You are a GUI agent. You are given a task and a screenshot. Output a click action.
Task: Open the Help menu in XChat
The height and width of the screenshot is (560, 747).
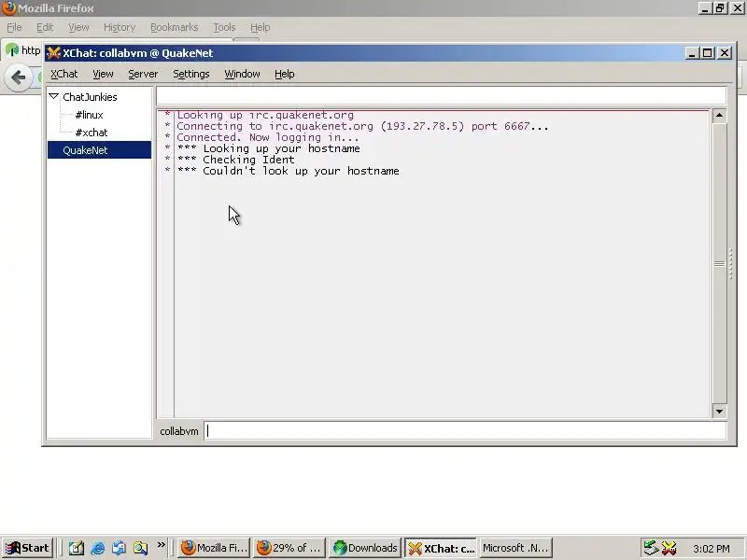tap(285, 74)
